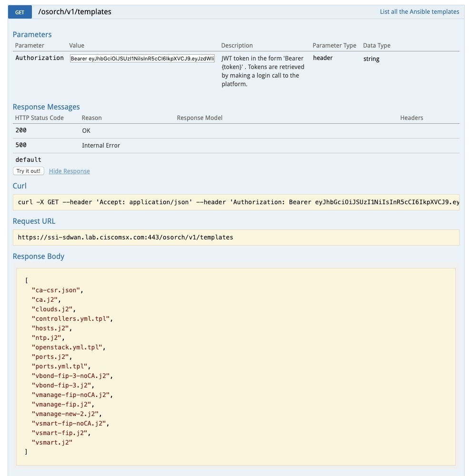Select "vbond-fip-3.j2" in response body
This screenshot has height=476, width=470.
[61, 385]
